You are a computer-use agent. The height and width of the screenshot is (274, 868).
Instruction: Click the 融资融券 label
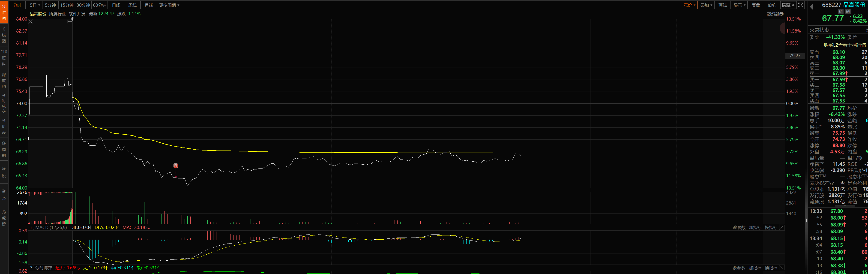[775, 14]
